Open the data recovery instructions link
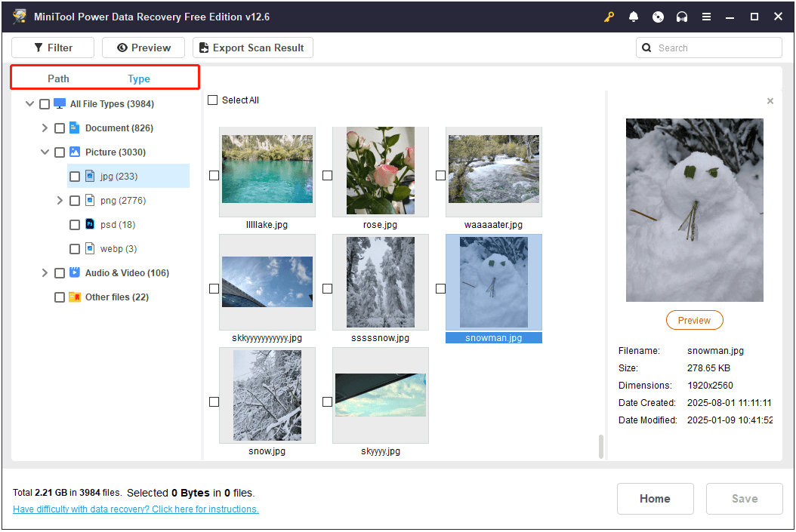Image resolution: width=796 pixels, height=532 pixels. pyautogui.click(x=136, y=509)
